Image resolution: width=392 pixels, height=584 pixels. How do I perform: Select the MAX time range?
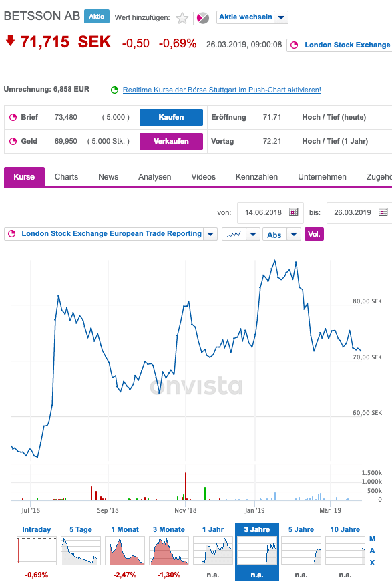coord(372,551)
